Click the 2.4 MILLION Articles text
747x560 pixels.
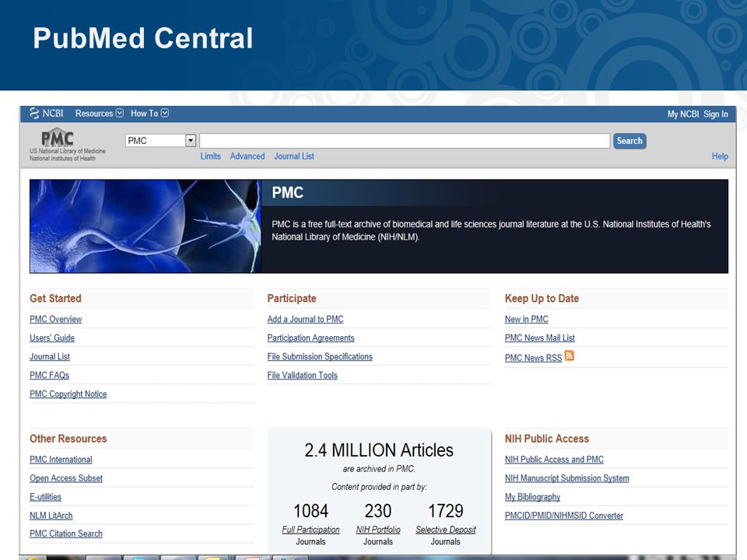(379, 450)
